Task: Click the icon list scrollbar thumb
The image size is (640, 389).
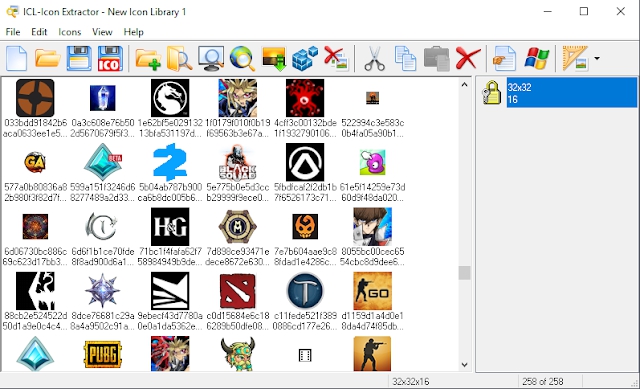Action: pyautogui.click(x=464, y=273)
